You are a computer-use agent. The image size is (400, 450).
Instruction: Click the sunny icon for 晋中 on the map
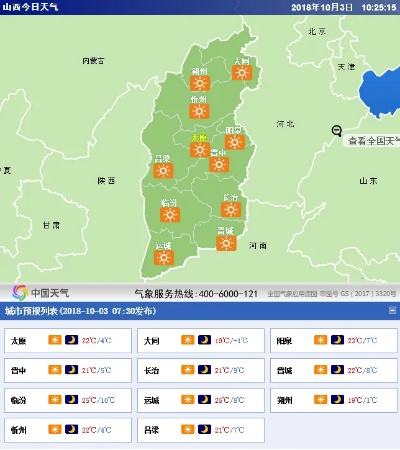(219, 164)
